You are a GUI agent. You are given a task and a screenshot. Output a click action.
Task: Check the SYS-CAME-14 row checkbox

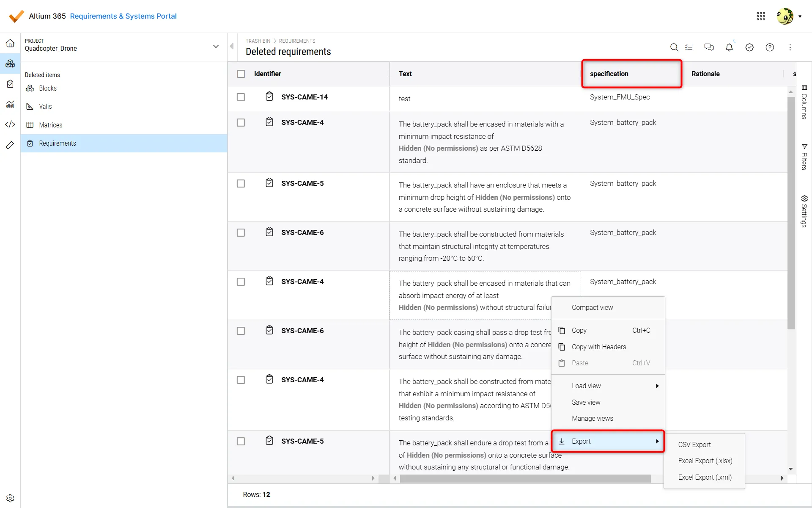tap(241, 97)
